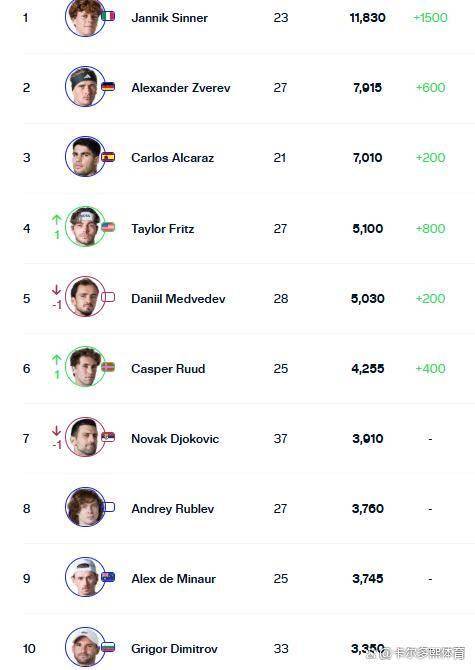This screenshot has width=475, height=670.
Task: Click the Norwegian flag next to Casper Ruud
Action: (x=108, y=367)
